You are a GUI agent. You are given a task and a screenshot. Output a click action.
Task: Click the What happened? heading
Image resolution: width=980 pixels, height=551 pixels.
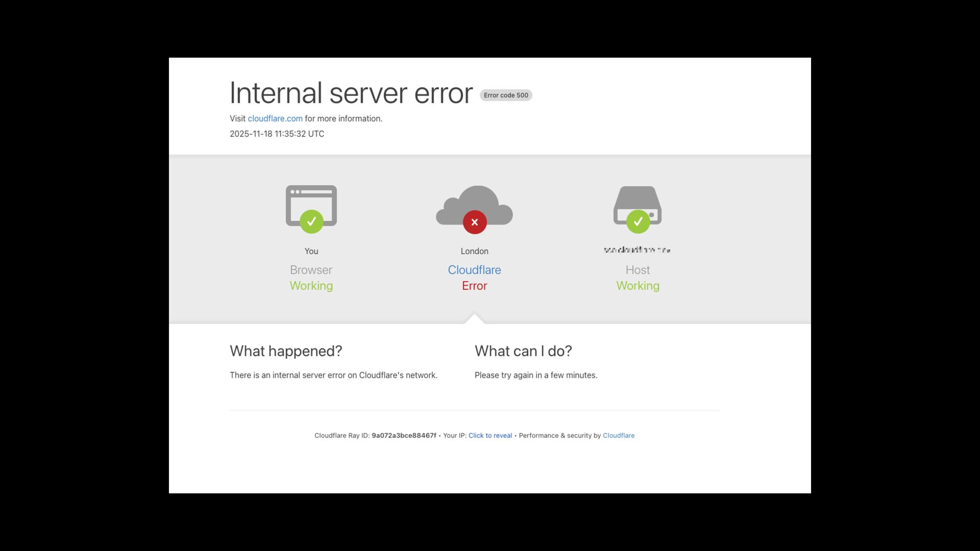point(286,351)
